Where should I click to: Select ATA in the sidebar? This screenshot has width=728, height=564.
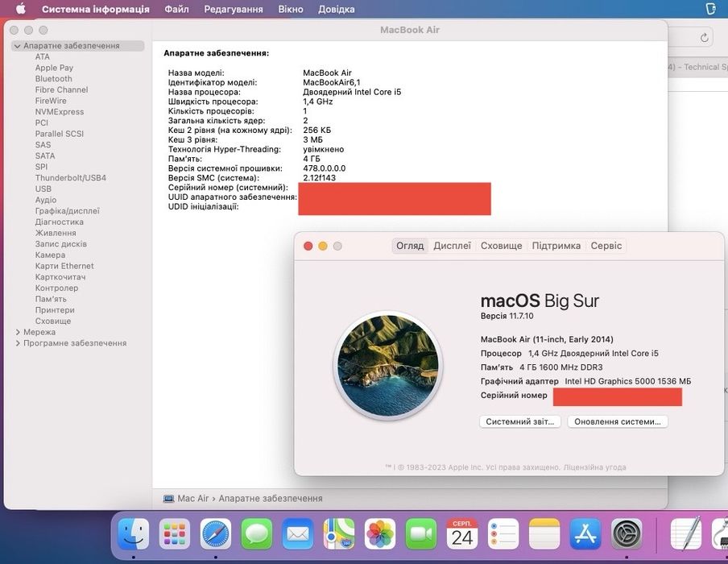click(x=42, y=56)
